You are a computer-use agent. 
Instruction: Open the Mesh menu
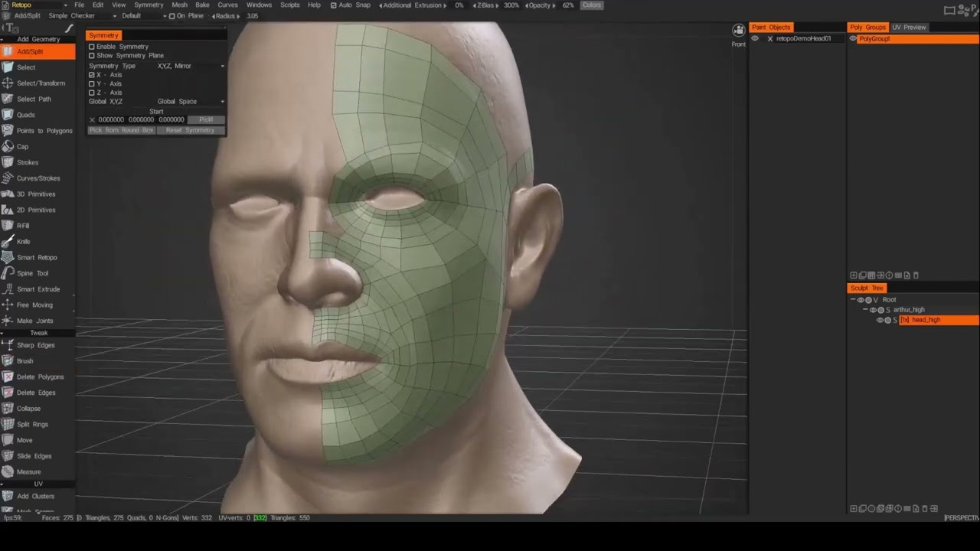pos(180,5)
